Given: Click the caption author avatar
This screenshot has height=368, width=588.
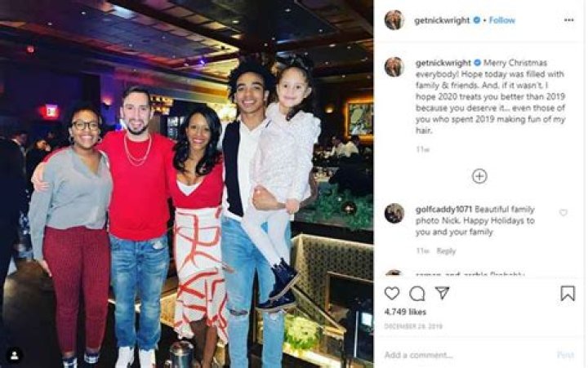Looking at the screenshot, I should 394,67.
